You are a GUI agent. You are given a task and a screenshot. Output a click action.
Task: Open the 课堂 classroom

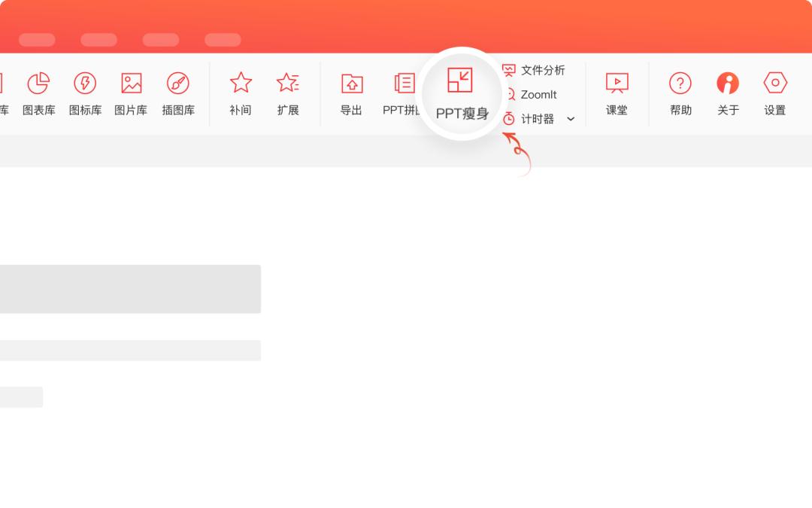(x=617, y=93)
